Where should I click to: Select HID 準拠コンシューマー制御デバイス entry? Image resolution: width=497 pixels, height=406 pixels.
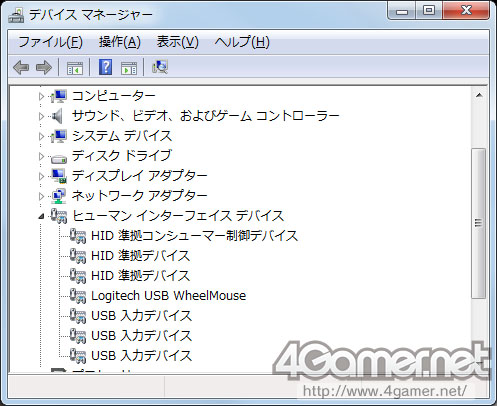click(x=194, y=236)
